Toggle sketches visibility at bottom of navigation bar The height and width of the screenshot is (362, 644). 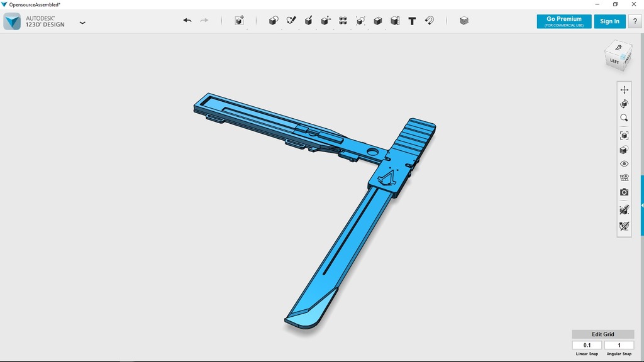(x=624, y=226)
